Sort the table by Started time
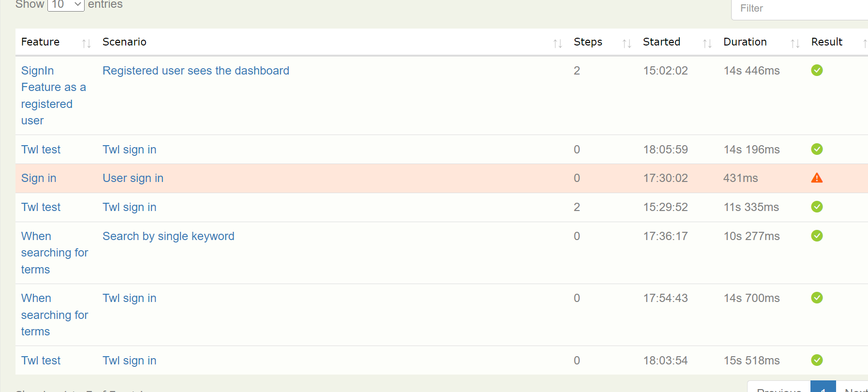Image resolution: width=868 pixels, height=392 pixels. coord(707,44)
